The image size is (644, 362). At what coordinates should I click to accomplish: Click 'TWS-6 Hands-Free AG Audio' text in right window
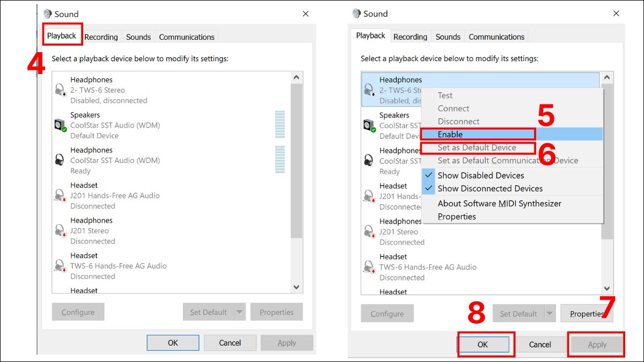click(428, 267)
